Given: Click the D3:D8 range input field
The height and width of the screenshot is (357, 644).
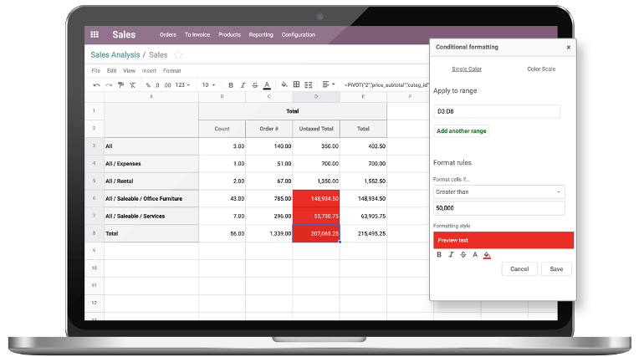Looking at the screenshot, I should tap(497, 111).
